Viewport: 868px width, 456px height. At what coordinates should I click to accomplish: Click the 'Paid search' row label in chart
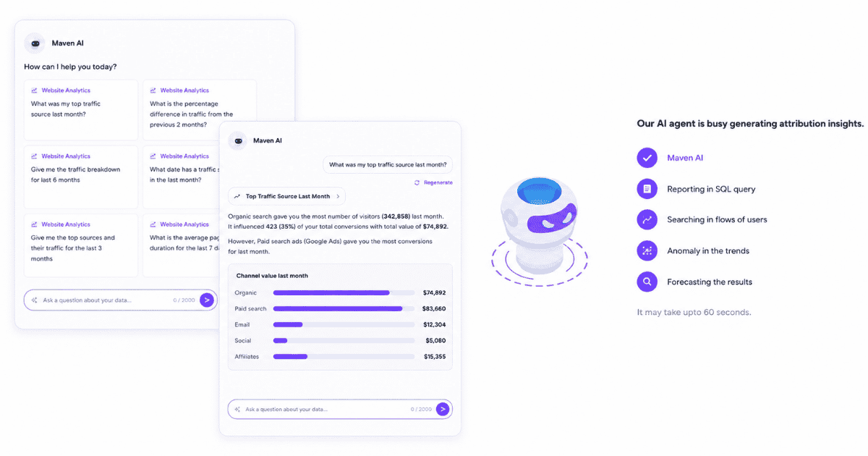(x=251, y=308)
